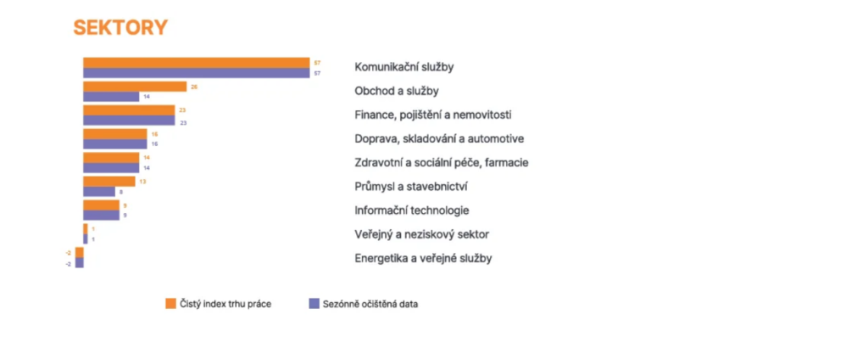
Task: Click the orange Průmysl a stavebnictví bar
Action: (109, 181)
